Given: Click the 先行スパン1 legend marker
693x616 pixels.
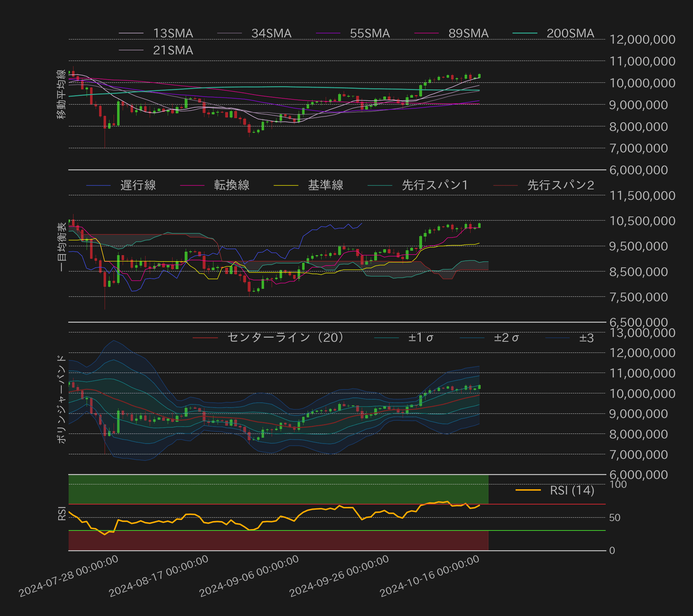Looking at the screenshot, I should (380, 186).
